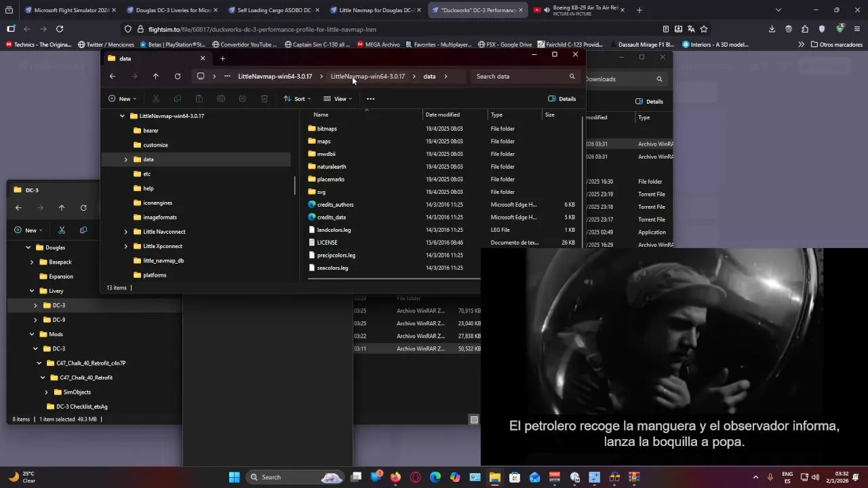The width and height of the screenshot is (868, 488).
Task: Open Otros marcadores bookmarks folder
Action: point(836,45)
